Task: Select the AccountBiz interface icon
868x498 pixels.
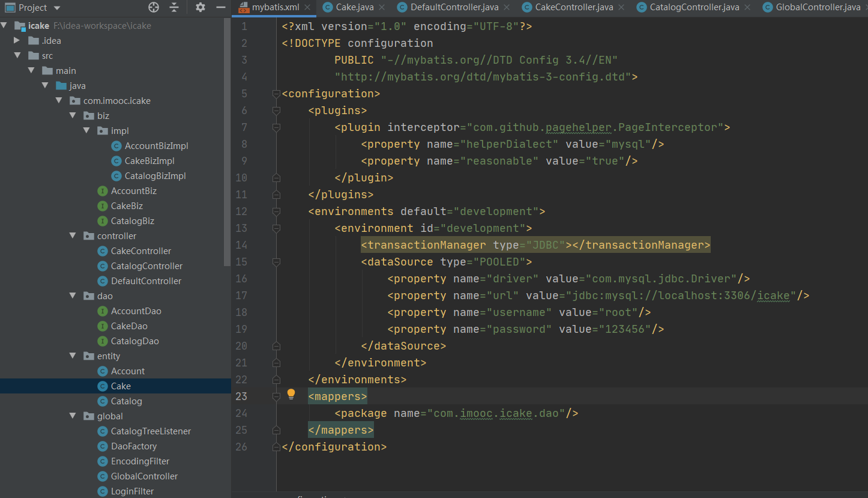Action: [x=103, y=191]
